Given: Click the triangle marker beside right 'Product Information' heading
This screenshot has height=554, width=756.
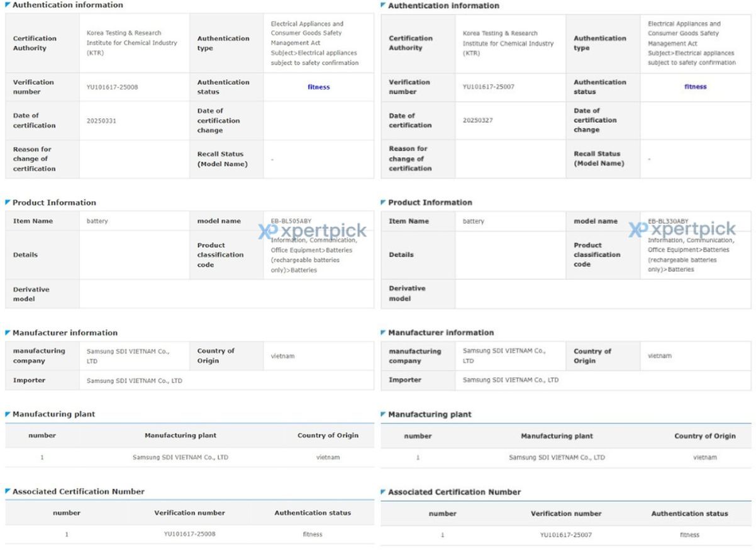Looking at the screenshot, I should coord(384,202).
